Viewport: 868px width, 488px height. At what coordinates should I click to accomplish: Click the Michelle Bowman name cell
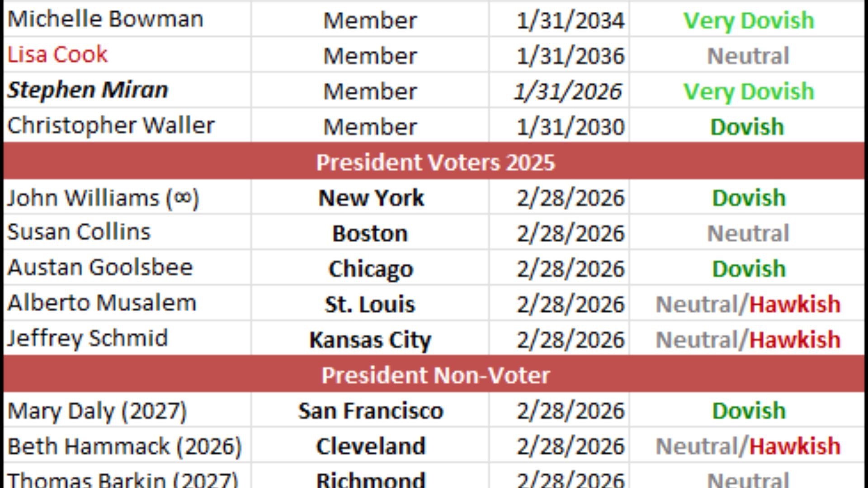pos(105,19)
